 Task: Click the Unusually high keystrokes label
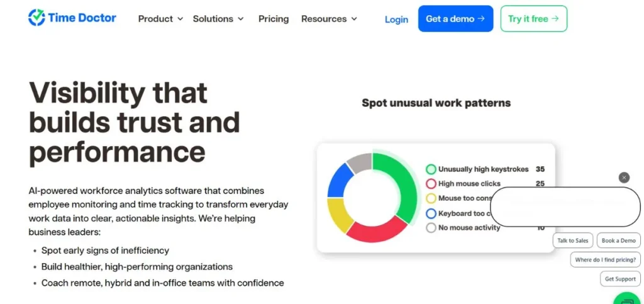tap(484, 169)
